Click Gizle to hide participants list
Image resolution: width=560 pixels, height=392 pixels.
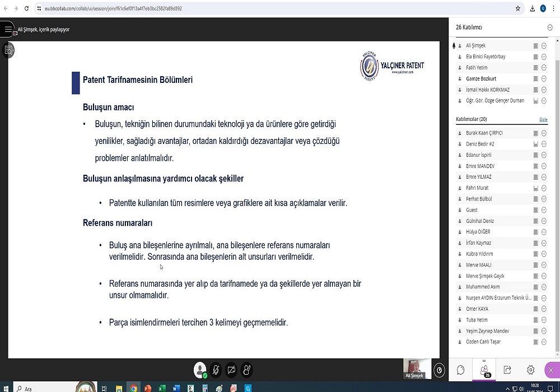[x=543, y=119]
